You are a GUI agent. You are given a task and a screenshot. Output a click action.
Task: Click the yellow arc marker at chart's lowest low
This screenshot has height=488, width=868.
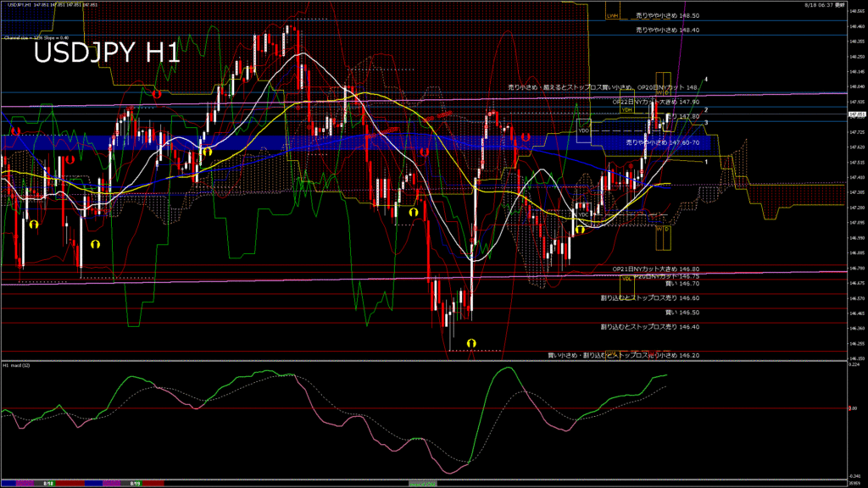[471, 343]
